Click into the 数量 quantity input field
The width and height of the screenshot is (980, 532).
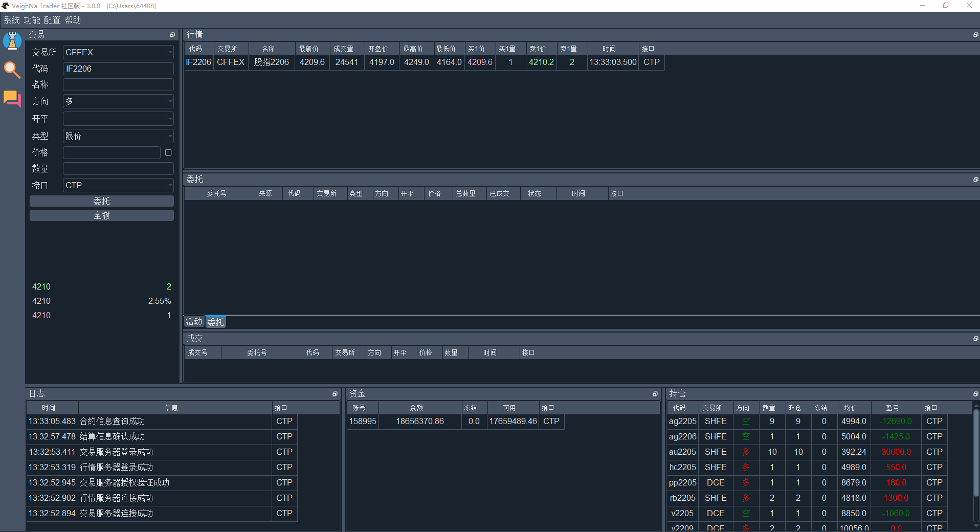pos(118,169)
